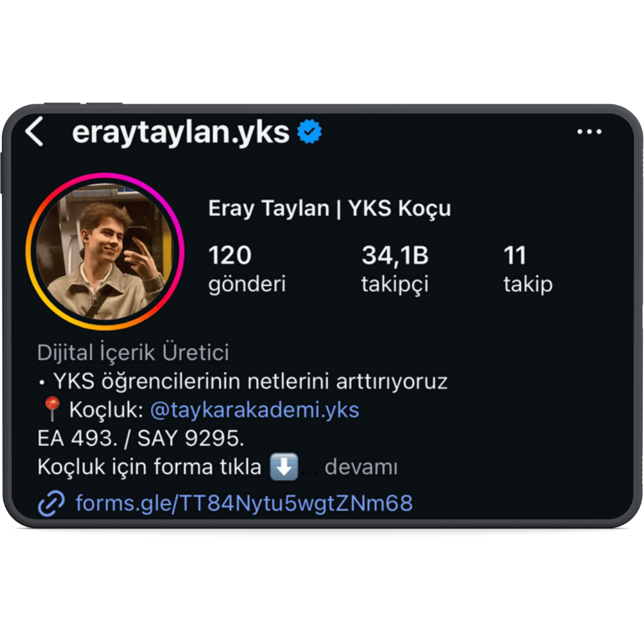Open the profile picture story
The height and width of the screenshot is (644, 644).
coord(105,252)
